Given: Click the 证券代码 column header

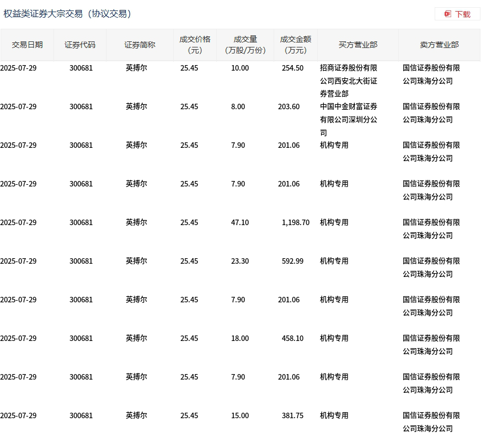Looking at the screenshot, I should (x=80, y=45).
